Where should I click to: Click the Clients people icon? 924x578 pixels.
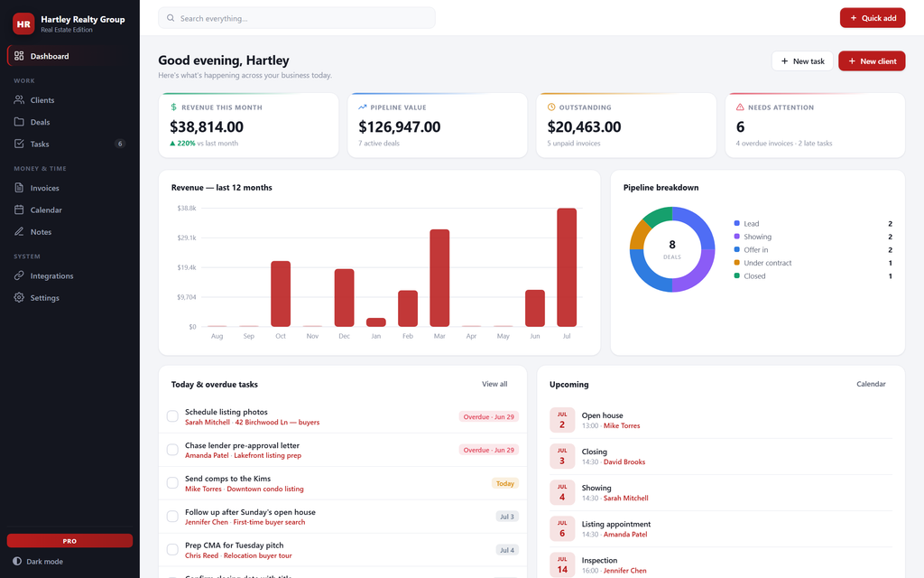[x=19, y=99]
